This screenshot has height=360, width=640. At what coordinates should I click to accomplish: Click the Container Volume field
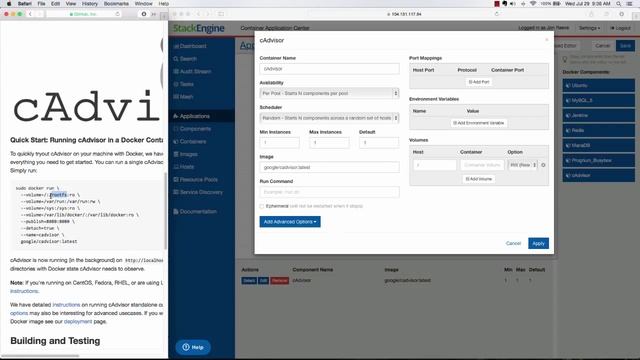click(x=482, y=165)
